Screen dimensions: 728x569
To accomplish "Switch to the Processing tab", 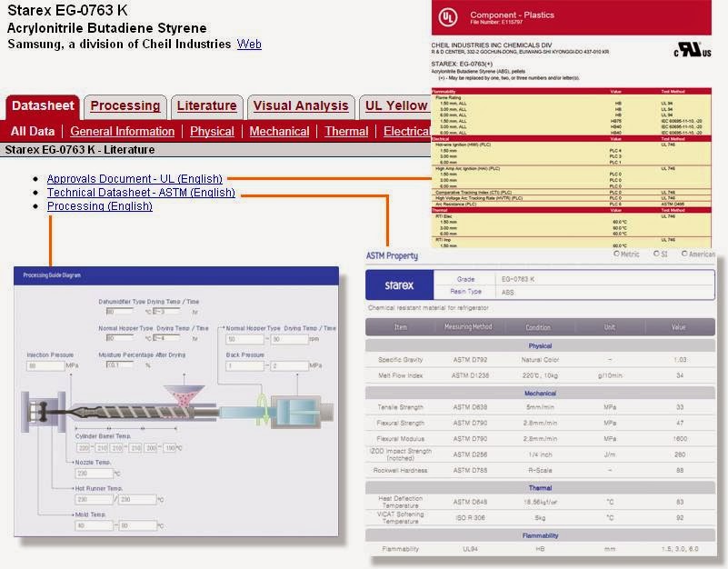I will point(125,106).
